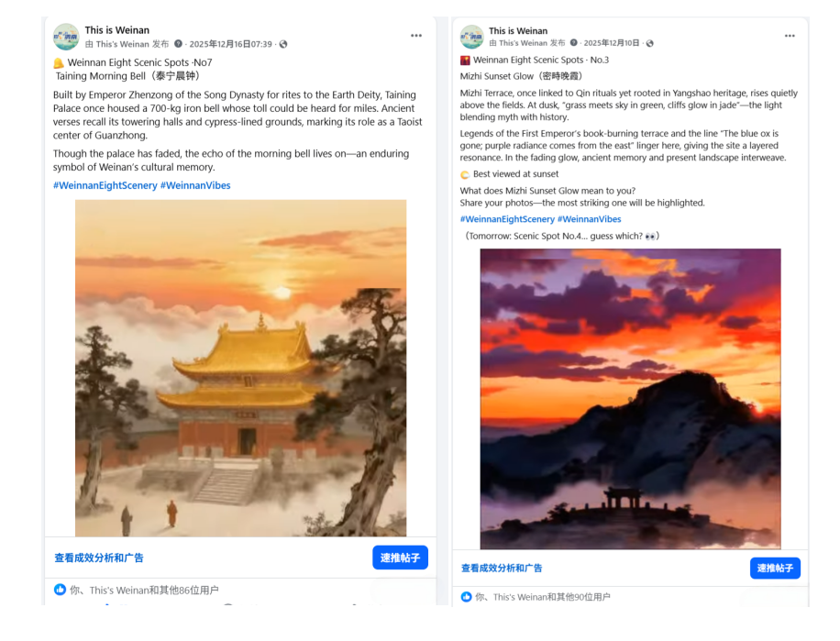Screen dimensions: 840x641
Task: Click the public globe icon on right post
Action: pyautogui.click(x=650, y=43)
